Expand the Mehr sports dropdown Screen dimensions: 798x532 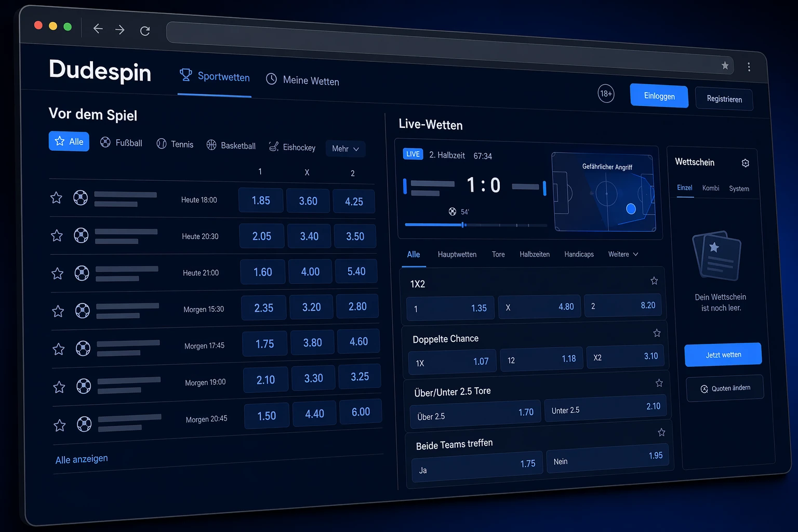click(x=345, y=149)
